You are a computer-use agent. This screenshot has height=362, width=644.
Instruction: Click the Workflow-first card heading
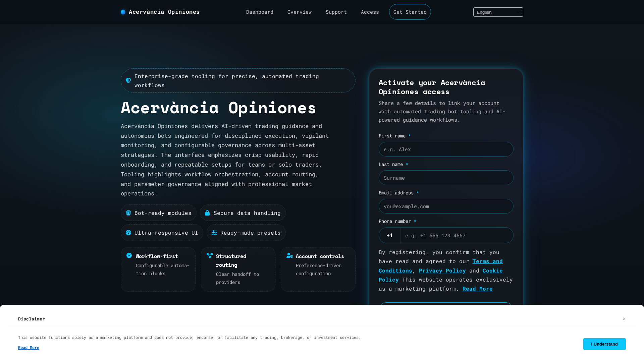click(157, 256)
